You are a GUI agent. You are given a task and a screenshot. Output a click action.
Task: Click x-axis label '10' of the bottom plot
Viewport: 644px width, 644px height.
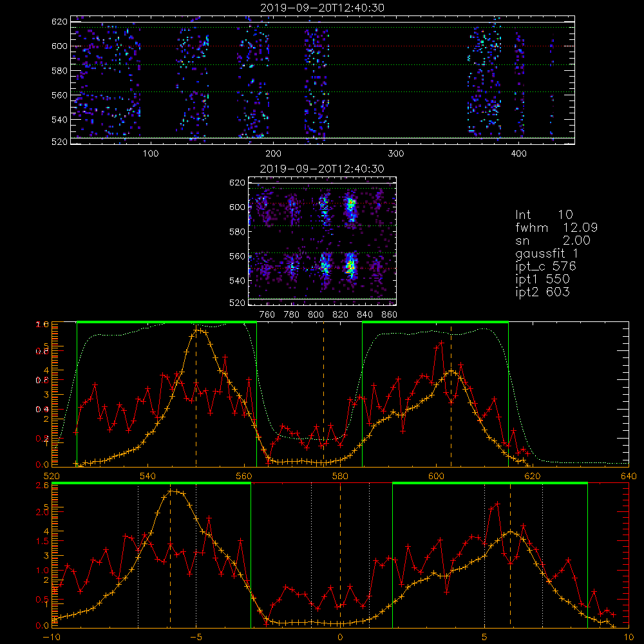pyautogui.click(x=629, y=638)
